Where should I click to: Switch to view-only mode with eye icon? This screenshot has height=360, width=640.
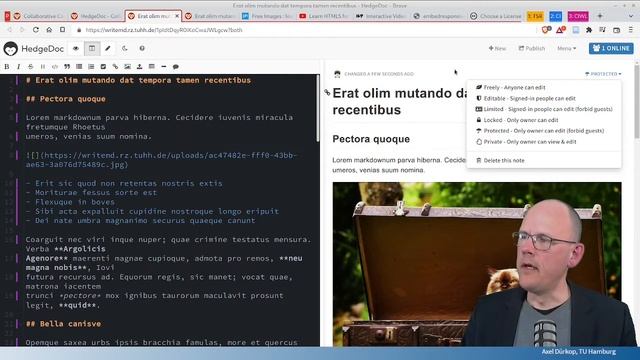pyautogui.click(x=76, y=48)
